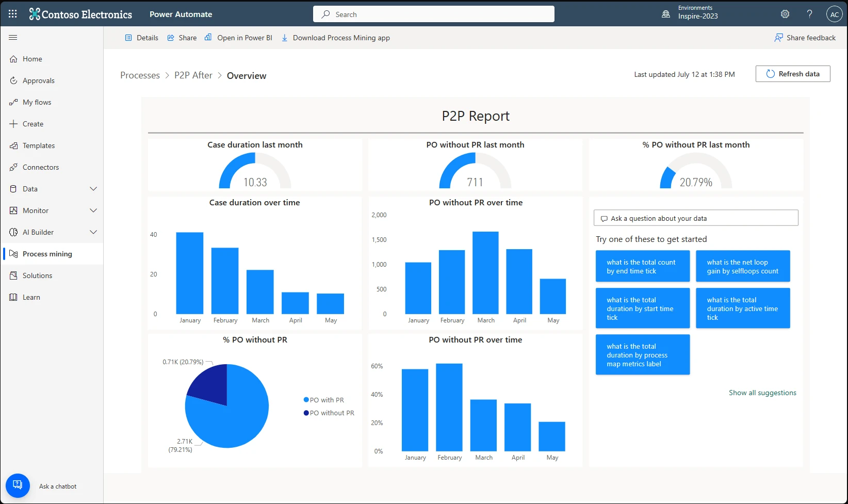Open the settings gear

click(x=785, y=14)
